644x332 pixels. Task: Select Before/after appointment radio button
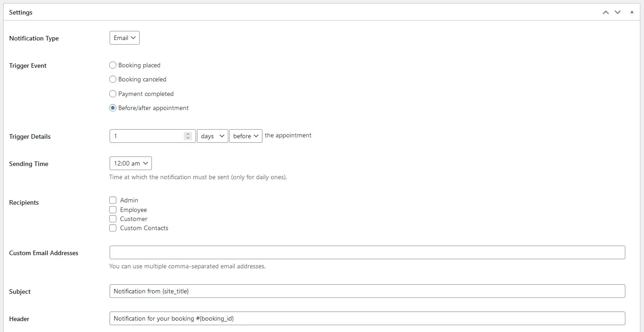tap(113, 108)
